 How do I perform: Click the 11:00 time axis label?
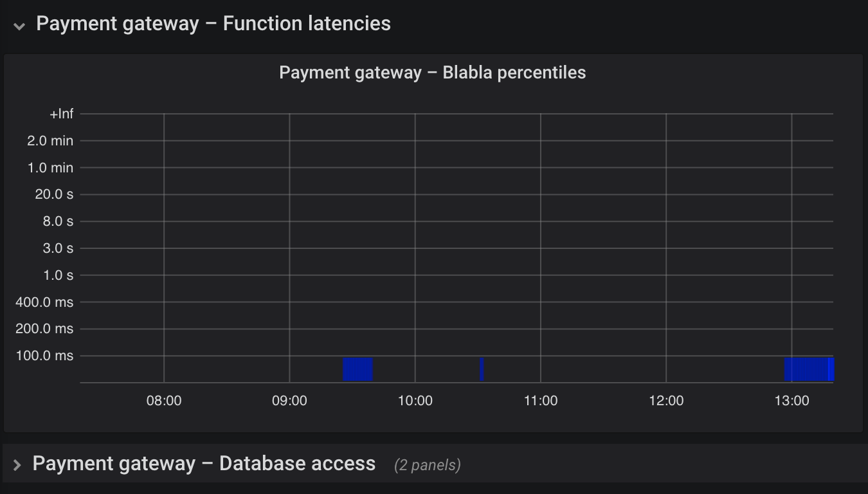(x=541, y=401)
